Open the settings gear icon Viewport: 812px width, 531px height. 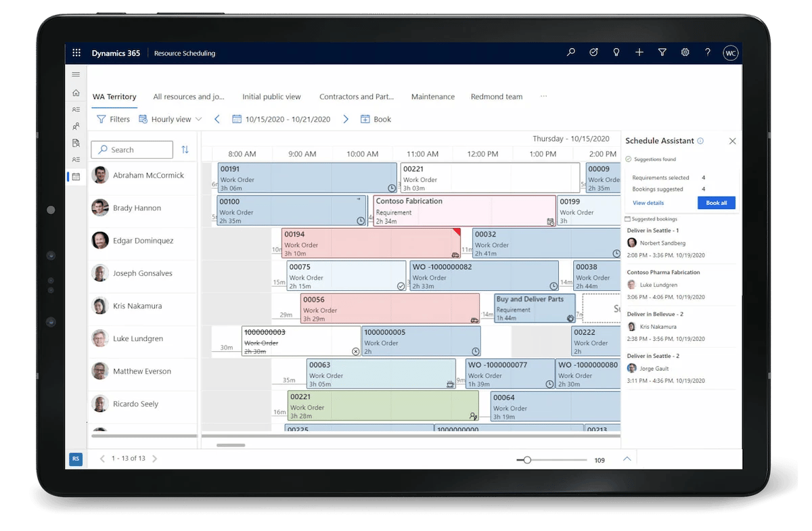[x=685, y=52]
